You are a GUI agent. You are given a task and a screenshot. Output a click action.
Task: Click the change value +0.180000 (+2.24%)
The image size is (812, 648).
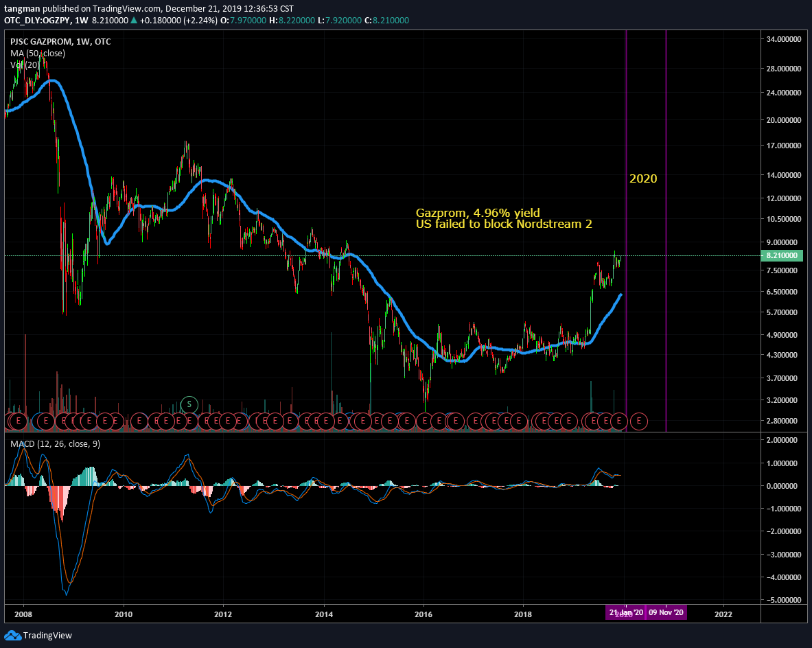click(178, 20)
